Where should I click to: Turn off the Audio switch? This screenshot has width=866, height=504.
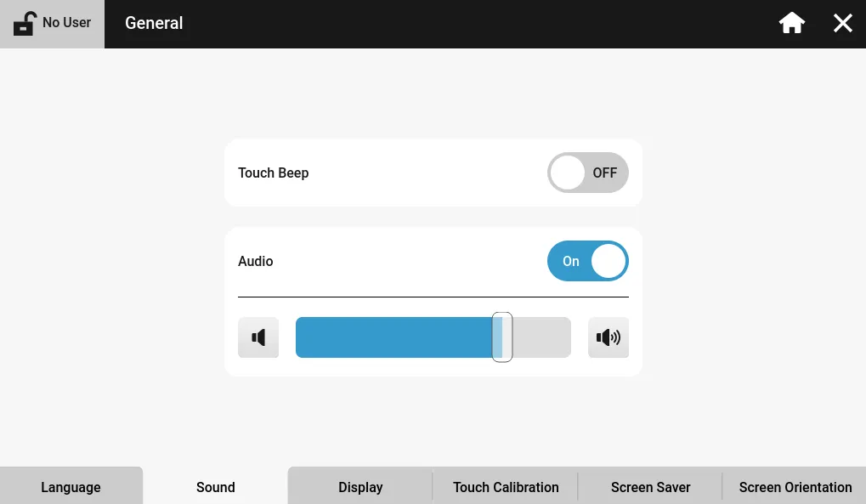pyautogui.click(x=587, y=261)
